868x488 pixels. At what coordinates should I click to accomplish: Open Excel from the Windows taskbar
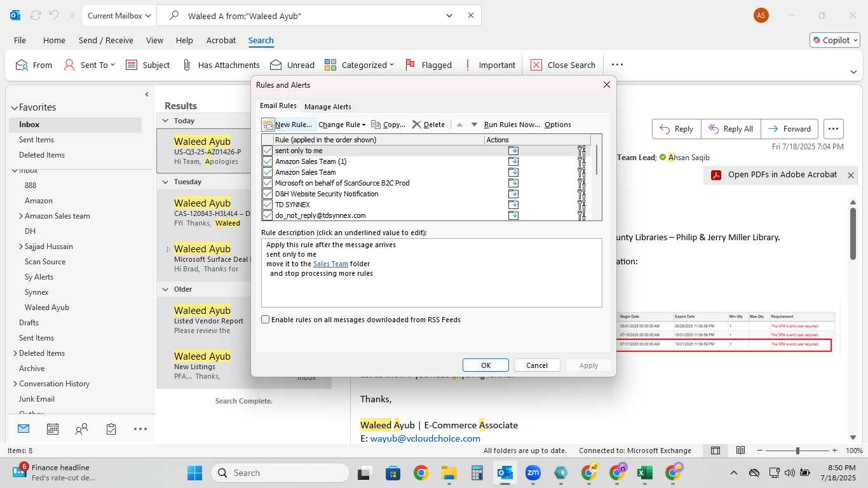(x=645, y=473)
